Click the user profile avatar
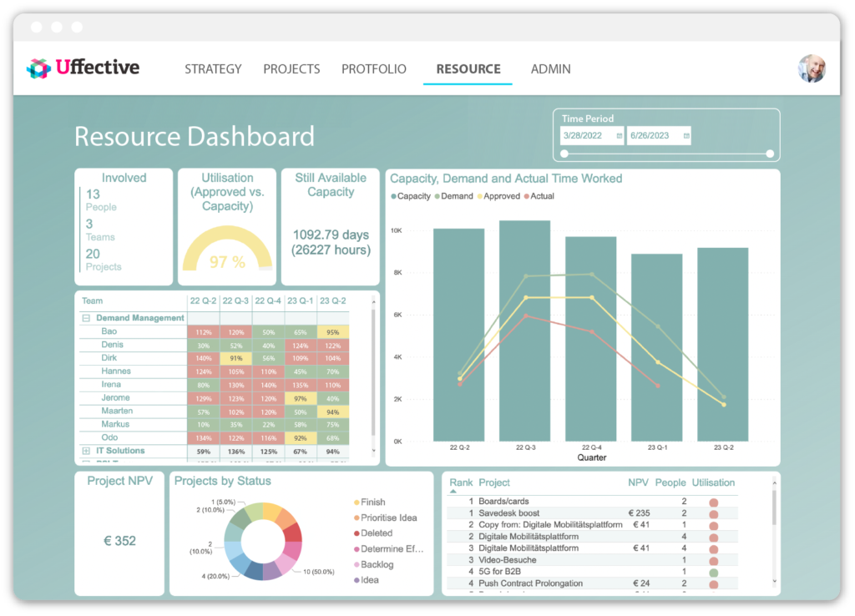855x616 pixels. [811, 68]
